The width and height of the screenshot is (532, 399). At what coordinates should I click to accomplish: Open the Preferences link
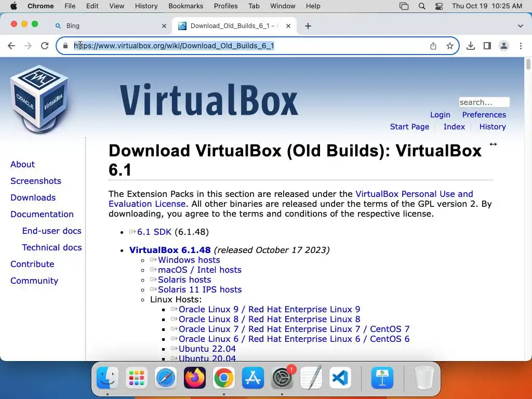point(484,115)
